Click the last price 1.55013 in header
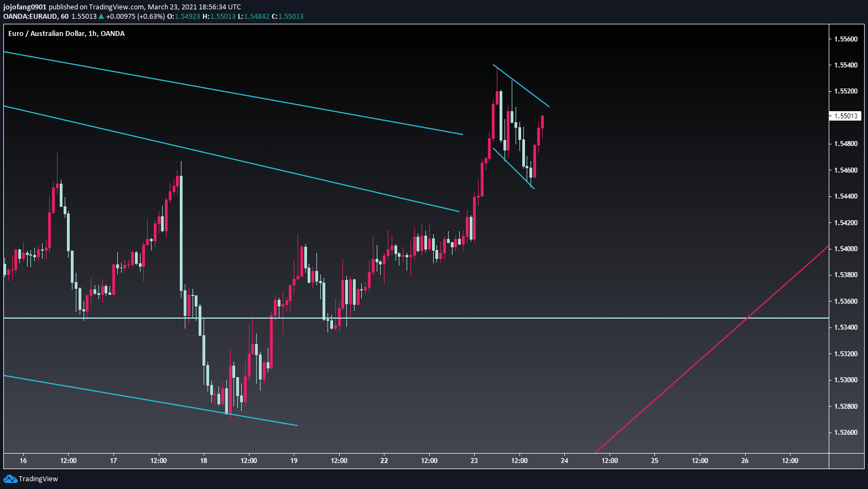This screenshot has width=868, height=489. [84, 16]
